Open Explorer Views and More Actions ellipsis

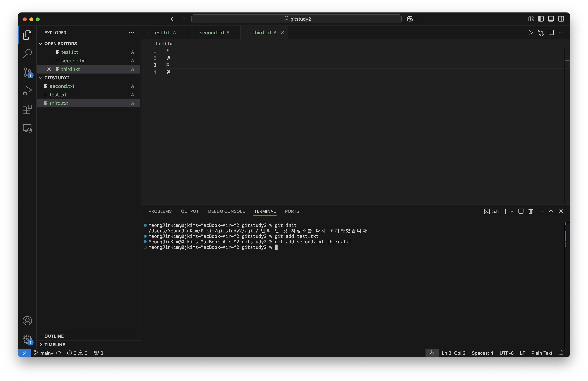132,33
